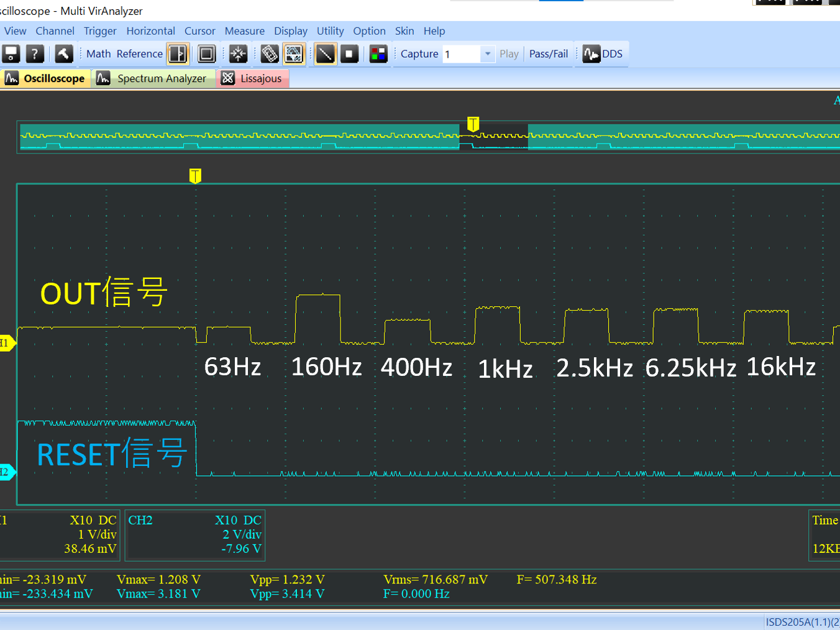Click the white square stop icon

[349, 54]
